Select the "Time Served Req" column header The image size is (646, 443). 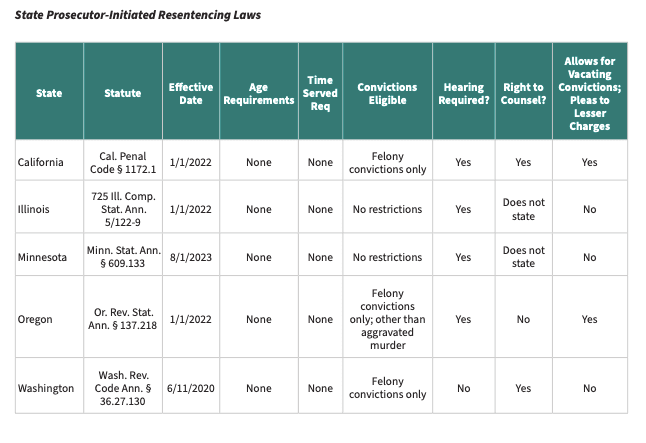pyautogui.click(x=320, y=94)
